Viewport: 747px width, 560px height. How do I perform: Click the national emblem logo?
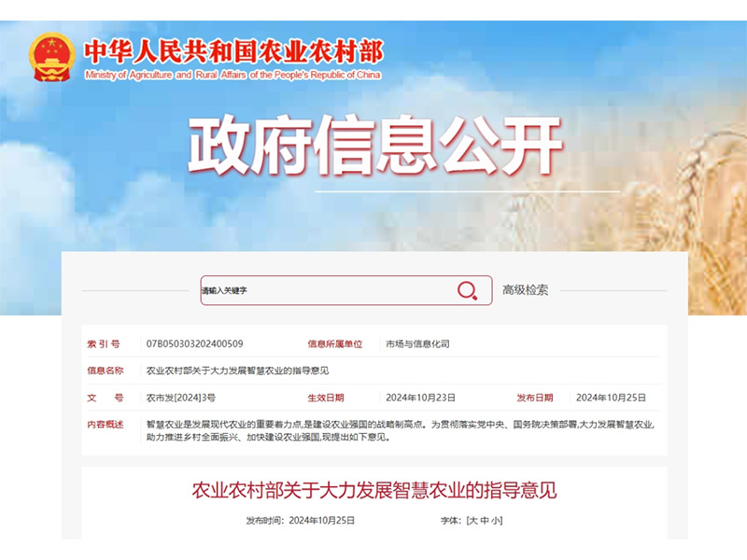[52, 58]
